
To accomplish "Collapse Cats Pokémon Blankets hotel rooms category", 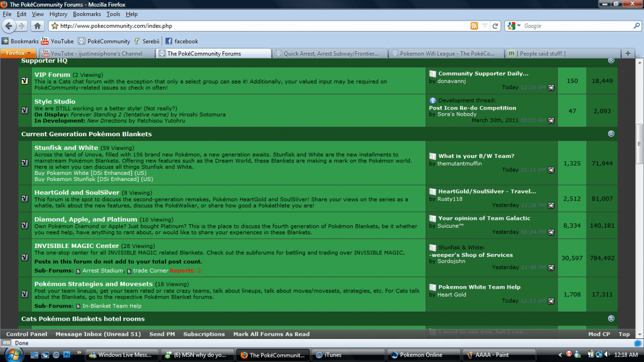I will [x=611, y=318].
